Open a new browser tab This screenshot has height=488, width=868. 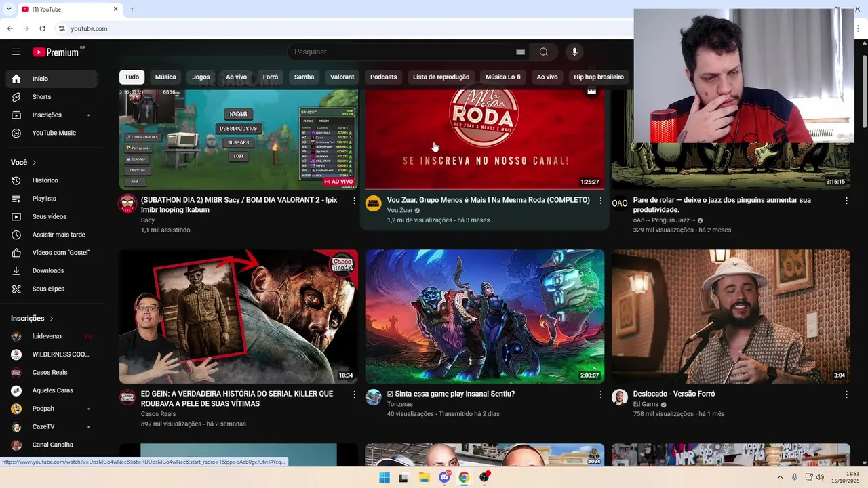coord(132,9)
